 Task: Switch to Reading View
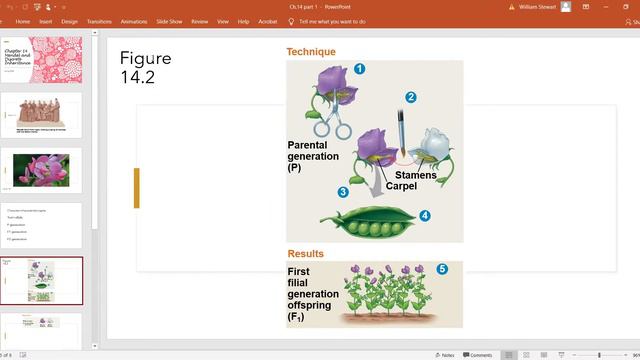point(544,355)
